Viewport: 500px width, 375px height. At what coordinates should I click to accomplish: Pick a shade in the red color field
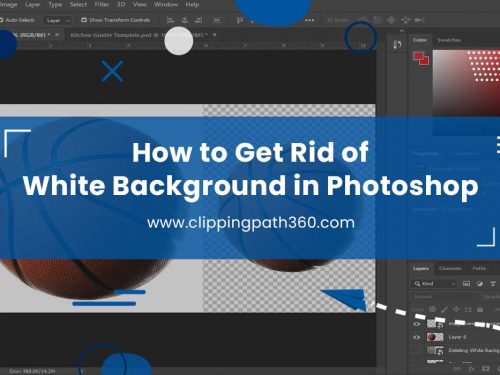466,83
